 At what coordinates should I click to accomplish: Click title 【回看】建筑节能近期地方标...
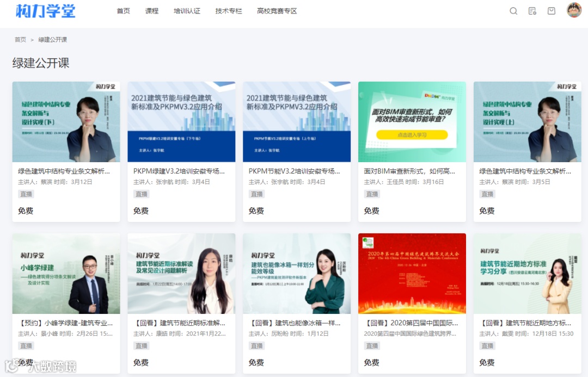pyautogui.click(x=525, y=323)
